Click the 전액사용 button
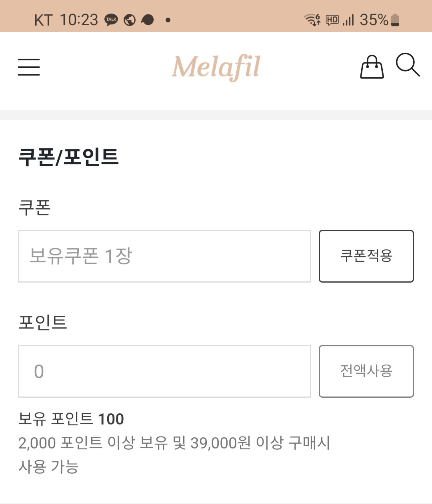Image resolution: width=432 pixels, height=504 pixels. 366,371
